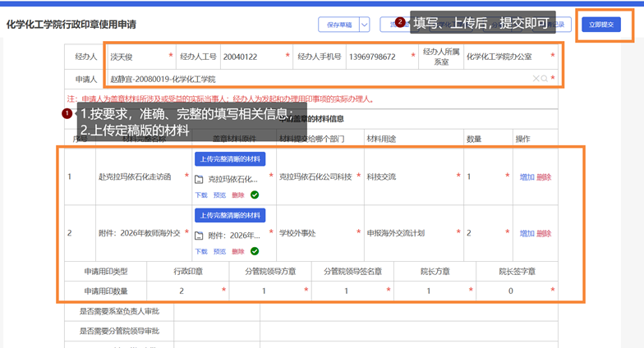
Task: Click file icon for 附件：2026年 attachment
Action: tap(199, 234)
